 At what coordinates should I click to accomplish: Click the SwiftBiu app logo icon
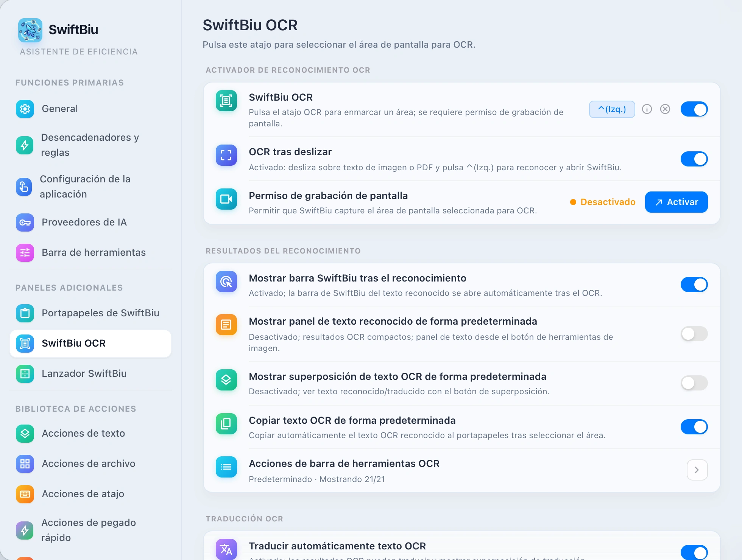click(x=30, y=30)
